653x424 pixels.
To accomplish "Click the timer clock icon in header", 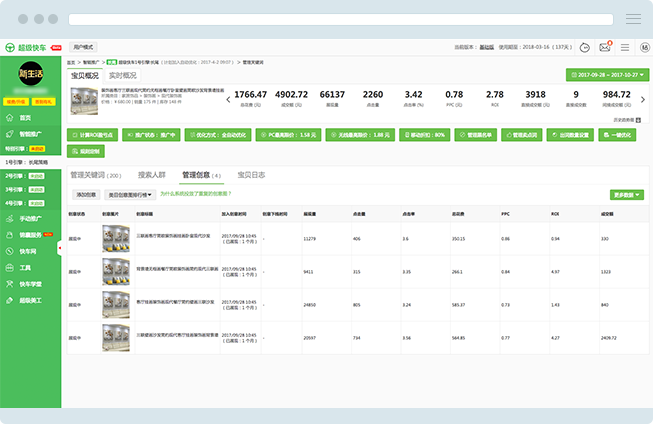I will [586, 47].
